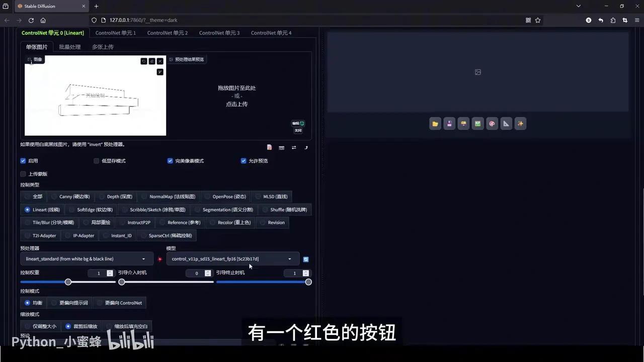The image size is (644, 362).
Task: Refresh the ControlNet model list
Action: [306, 259]
